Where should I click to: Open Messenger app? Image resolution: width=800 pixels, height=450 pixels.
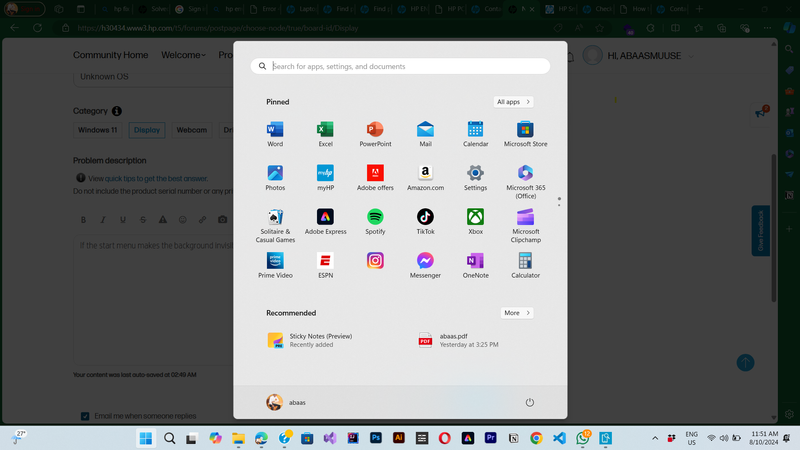point(425,266)
